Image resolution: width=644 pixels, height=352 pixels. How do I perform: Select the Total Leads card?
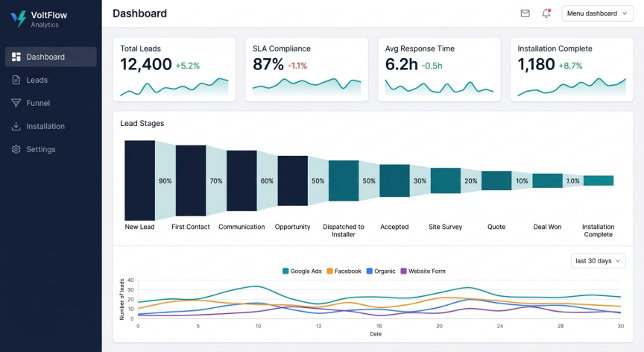click(174, 69)
